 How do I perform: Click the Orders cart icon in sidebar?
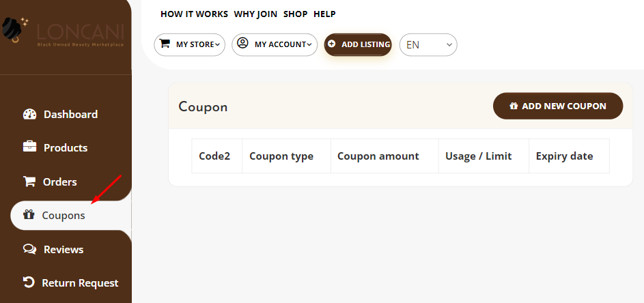point(29,182)
